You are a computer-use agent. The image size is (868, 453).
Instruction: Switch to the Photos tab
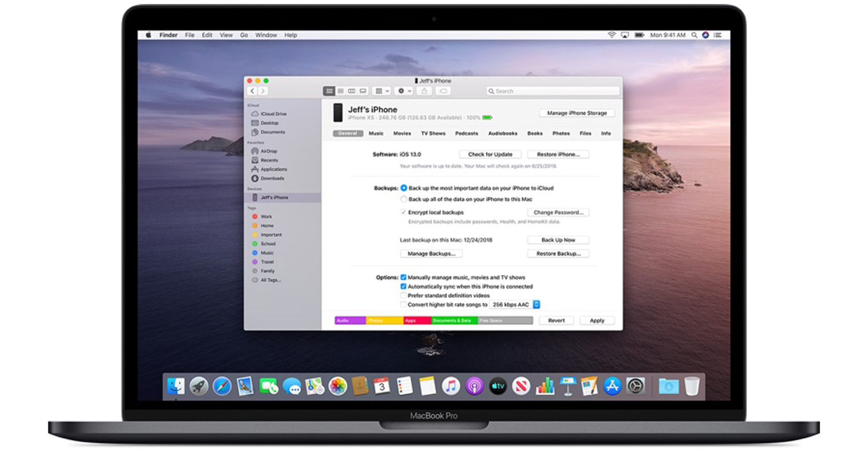[561, 134]
